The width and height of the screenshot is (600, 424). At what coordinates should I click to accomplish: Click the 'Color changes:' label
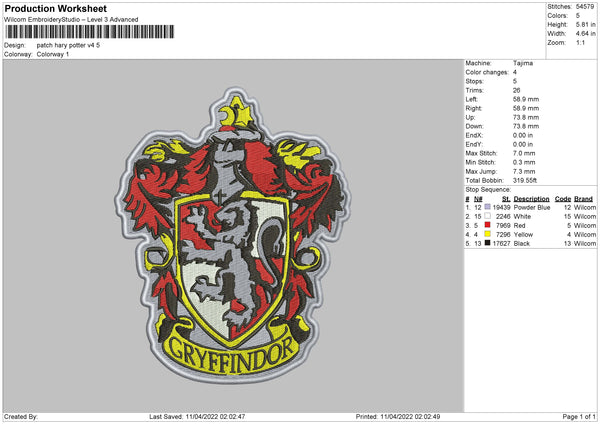[x=487, y=72]
